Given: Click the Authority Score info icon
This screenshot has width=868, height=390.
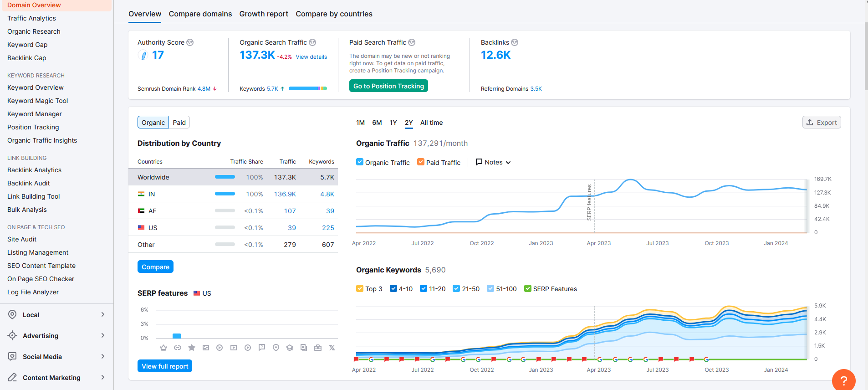Looking at the screenshot, I should (190, 42).
